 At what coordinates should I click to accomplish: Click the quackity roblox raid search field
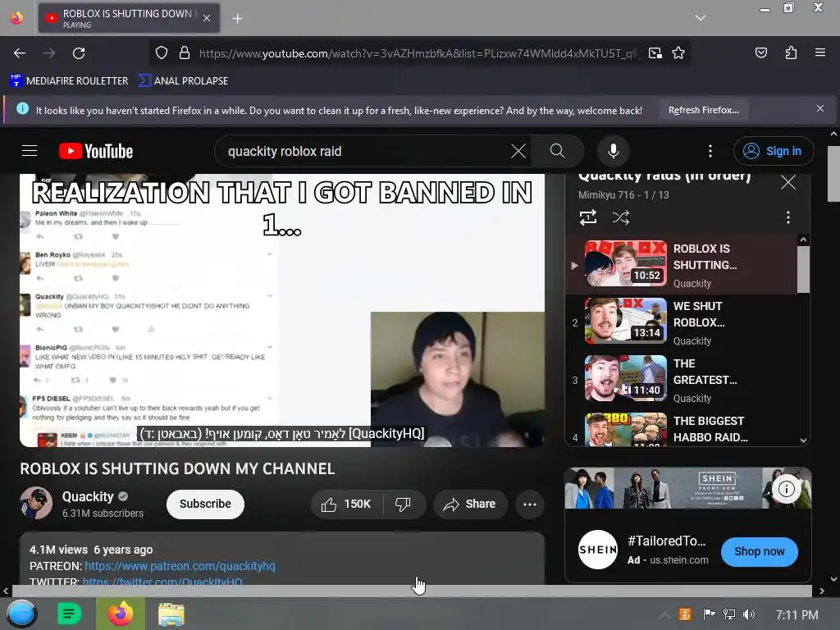click(364, 151)
